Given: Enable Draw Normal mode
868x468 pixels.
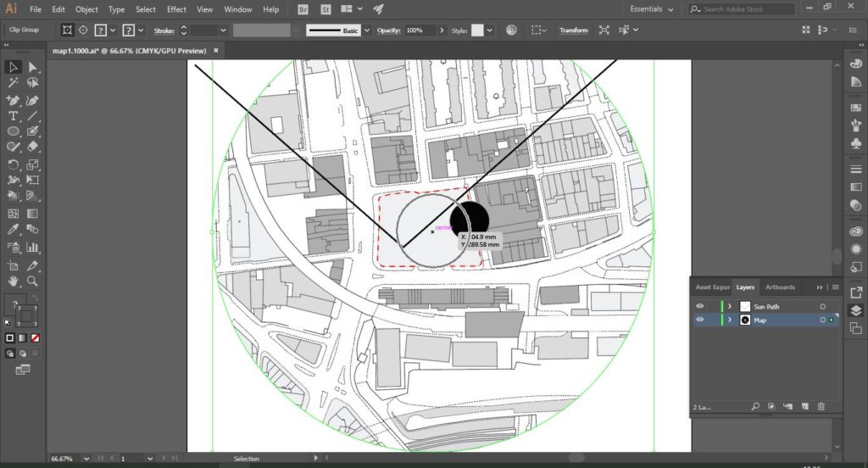Looking at the screenshot, I should (x=9, y=354).
